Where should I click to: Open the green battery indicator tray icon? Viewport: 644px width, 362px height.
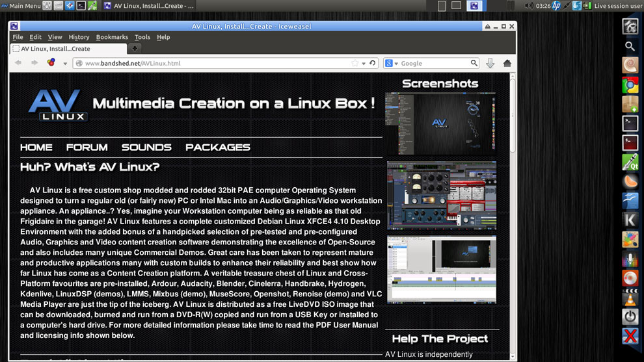587,6
